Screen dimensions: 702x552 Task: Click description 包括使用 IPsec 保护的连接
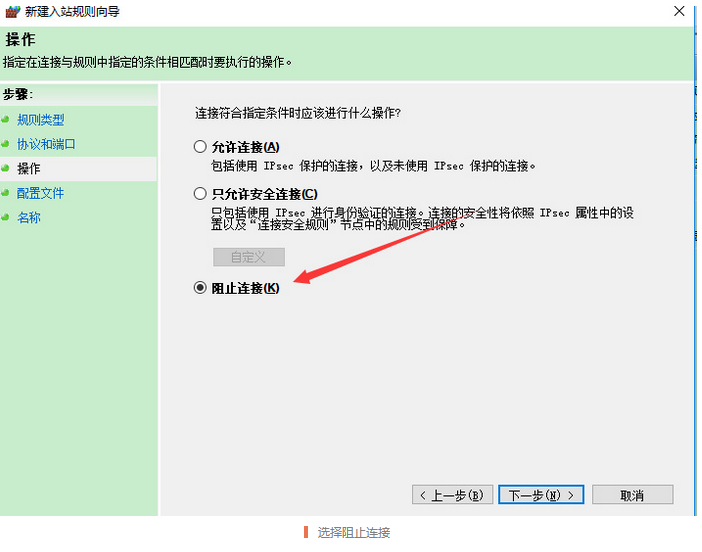click(373, 166)
